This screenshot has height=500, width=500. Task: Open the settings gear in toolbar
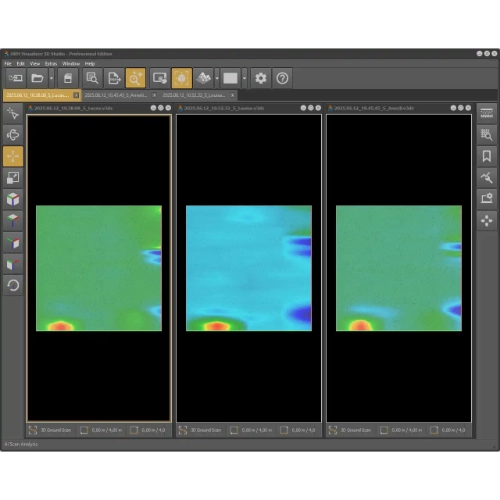pyautogui.click(x=260, y=78)
